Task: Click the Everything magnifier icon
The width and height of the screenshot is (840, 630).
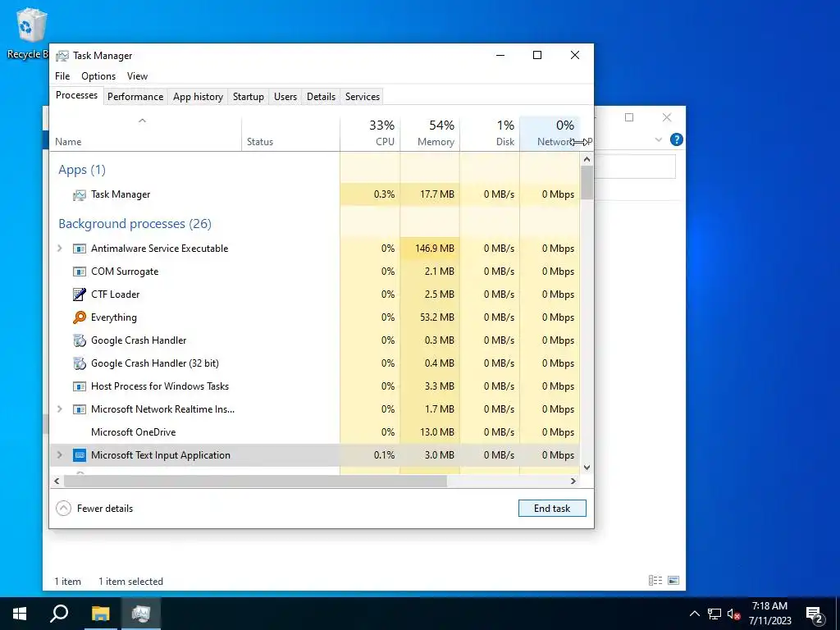Action: click(x=80, y=317)
